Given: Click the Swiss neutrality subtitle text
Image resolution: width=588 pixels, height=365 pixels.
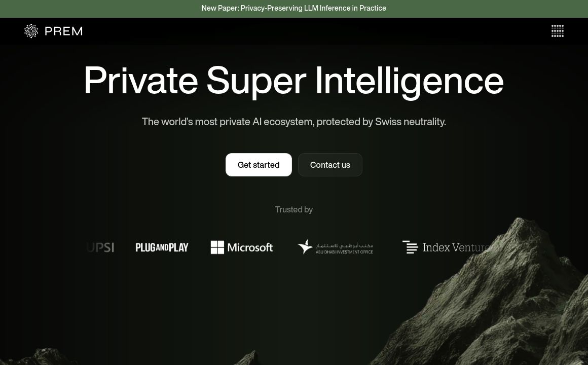Looking at the screenshot, I should 293,122.
